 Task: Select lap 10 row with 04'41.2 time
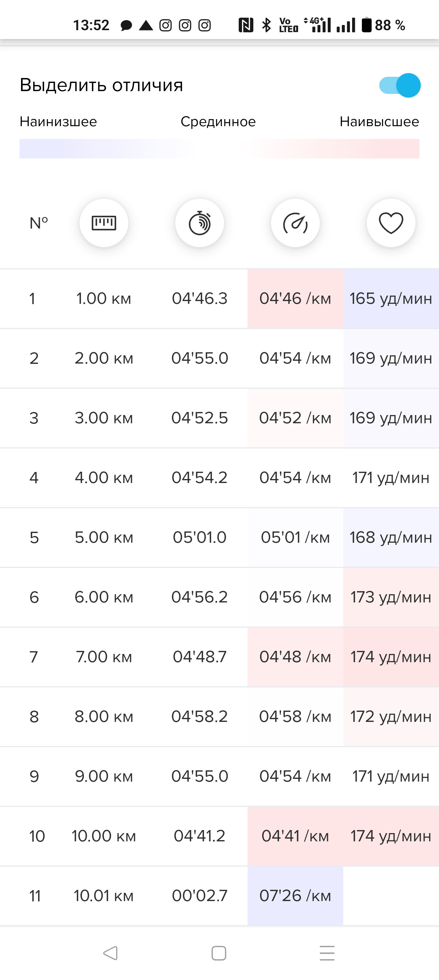click(x=219, y=836)
